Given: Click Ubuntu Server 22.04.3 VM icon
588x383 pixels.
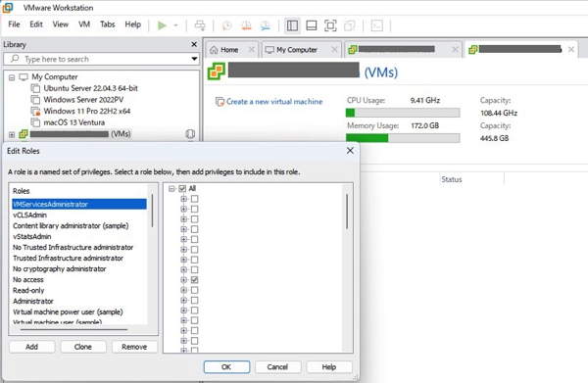Looking at the screenshot, I should [x=35, y=88].
